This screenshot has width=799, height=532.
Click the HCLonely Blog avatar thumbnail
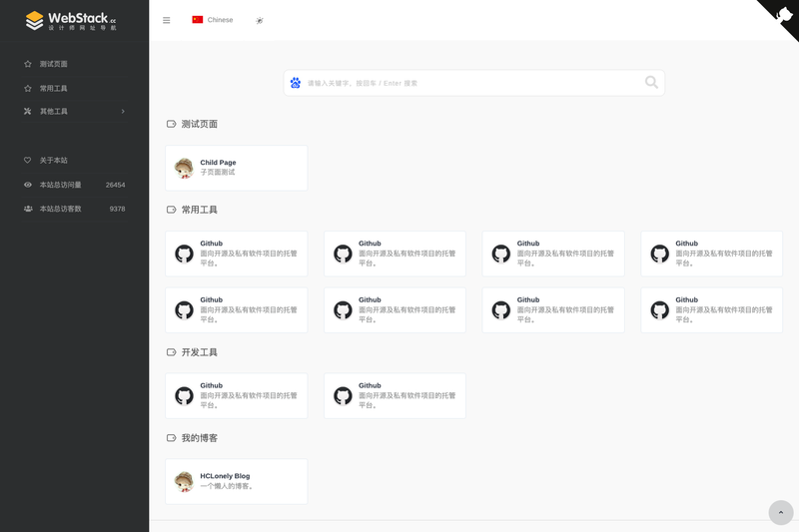[184, 482]
